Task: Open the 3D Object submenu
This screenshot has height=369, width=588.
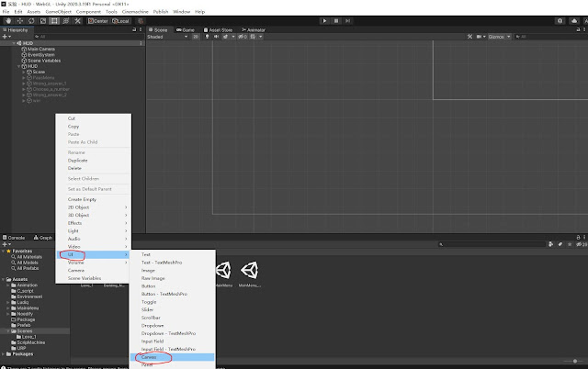Action: tap(93, 215)
